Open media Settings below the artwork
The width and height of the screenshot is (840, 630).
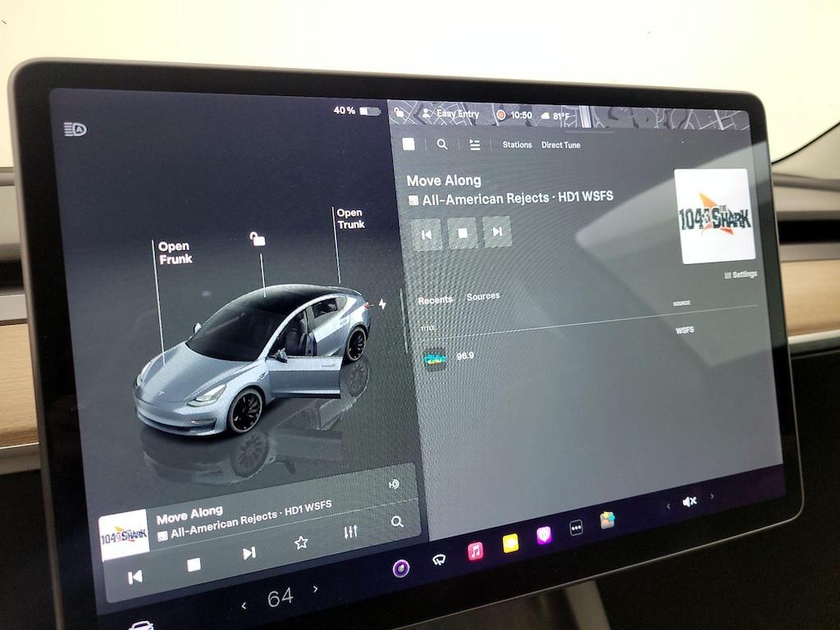pyautogui.click(x=741, y=275)
